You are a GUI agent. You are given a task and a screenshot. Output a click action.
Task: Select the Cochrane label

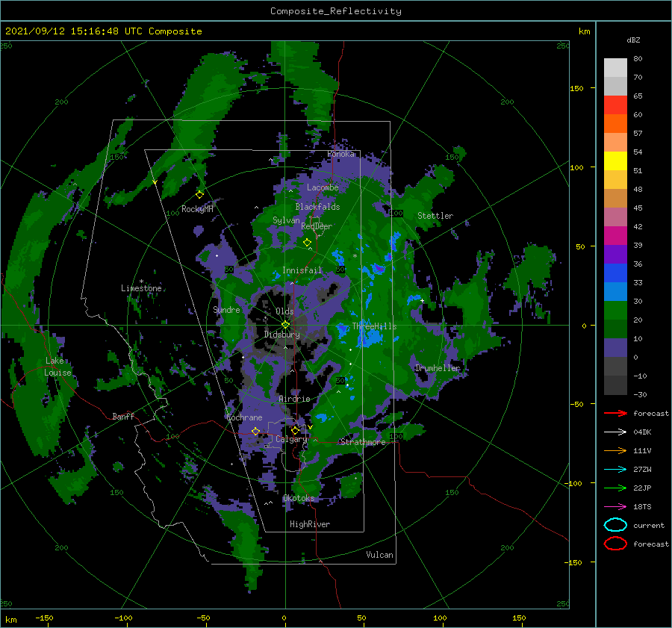(244, 417)
